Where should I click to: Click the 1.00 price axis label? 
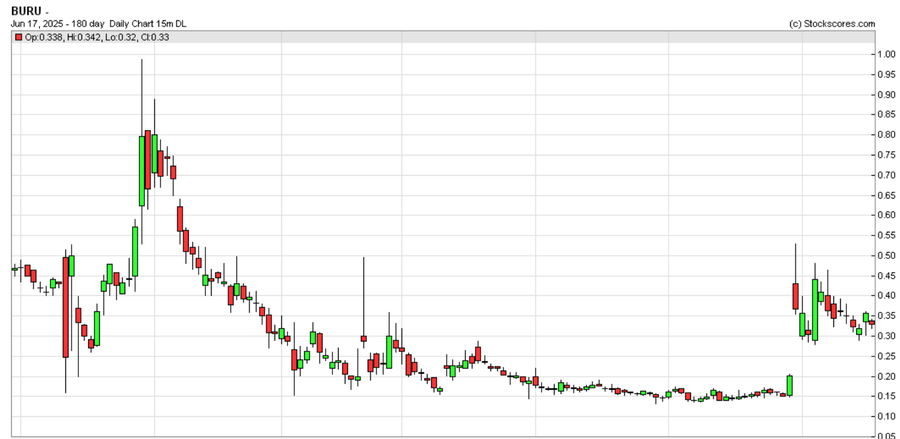tap(886, 55)
